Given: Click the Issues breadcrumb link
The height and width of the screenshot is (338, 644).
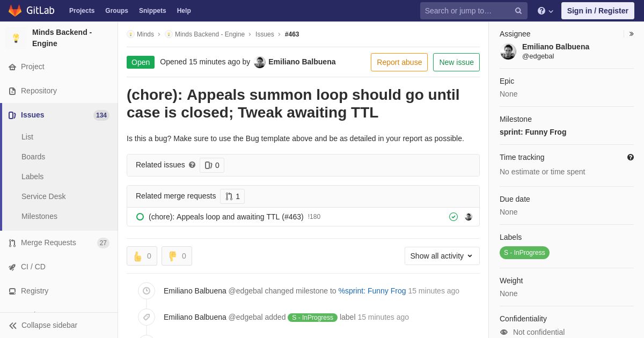Looking at the screenshot, I should 265,34.
